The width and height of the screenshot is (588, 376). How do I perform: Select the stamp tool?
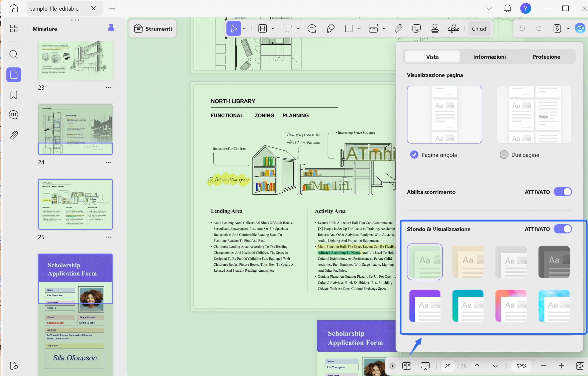click(435, 28)
